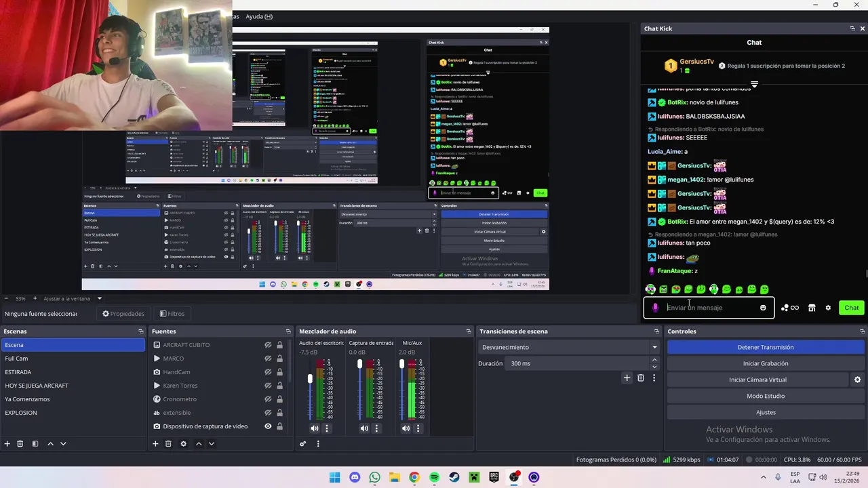Pop out the Mezclador de audio dock icon

[469, 331]
